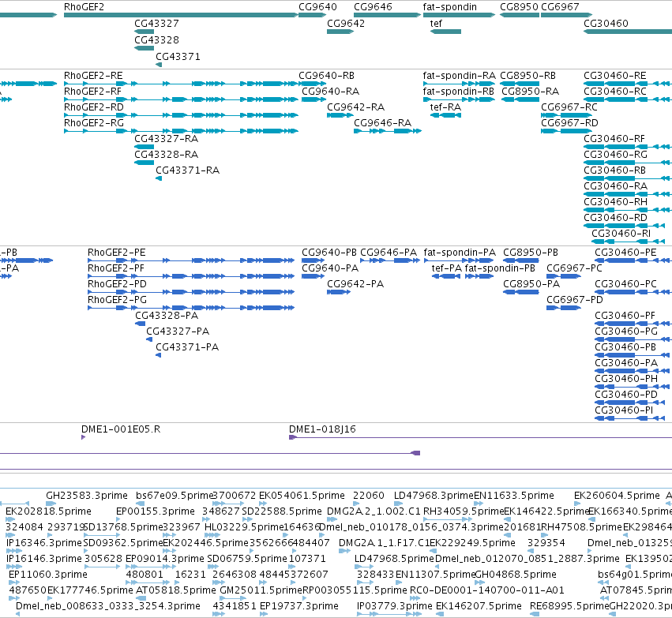Open the RhoGEF2-RG transcript
Viewport: 672px width, 618px height.
[94, 123]
